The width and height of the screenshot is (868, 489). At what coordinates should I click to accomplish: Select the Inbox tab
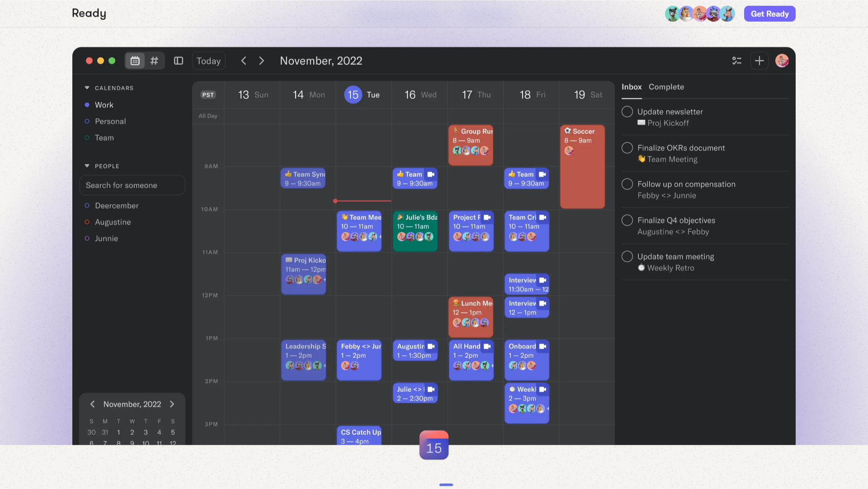click(x=631, y=87)
